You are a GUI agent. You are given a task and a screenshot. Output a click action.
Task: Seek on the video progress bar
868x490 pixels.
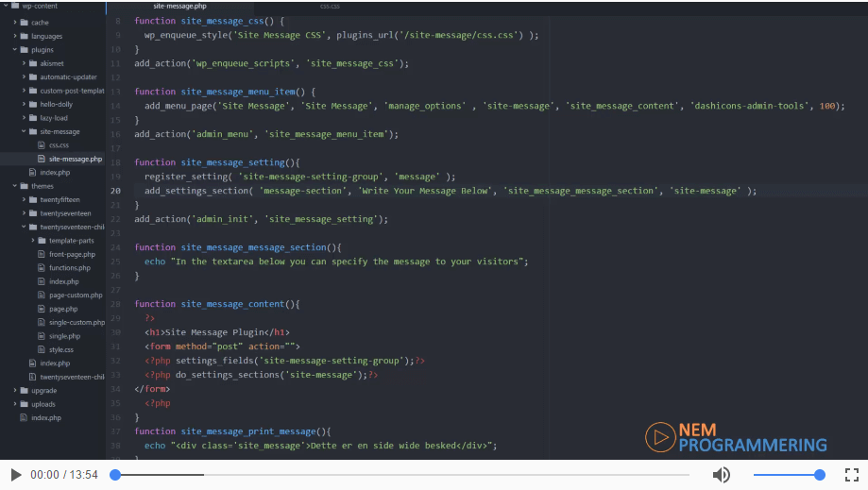(x=402, y=475)
